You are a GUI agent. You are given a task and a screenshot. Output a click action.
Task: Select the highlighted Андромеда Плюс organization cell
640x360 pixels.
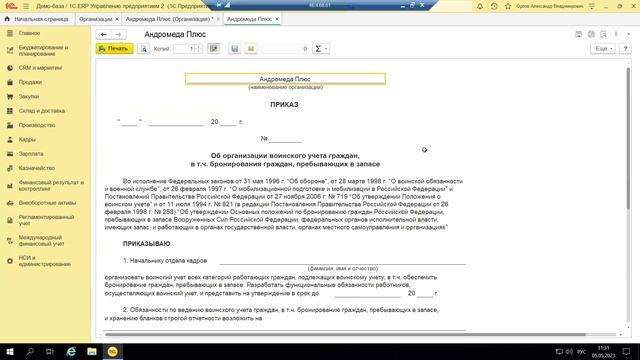285,79
